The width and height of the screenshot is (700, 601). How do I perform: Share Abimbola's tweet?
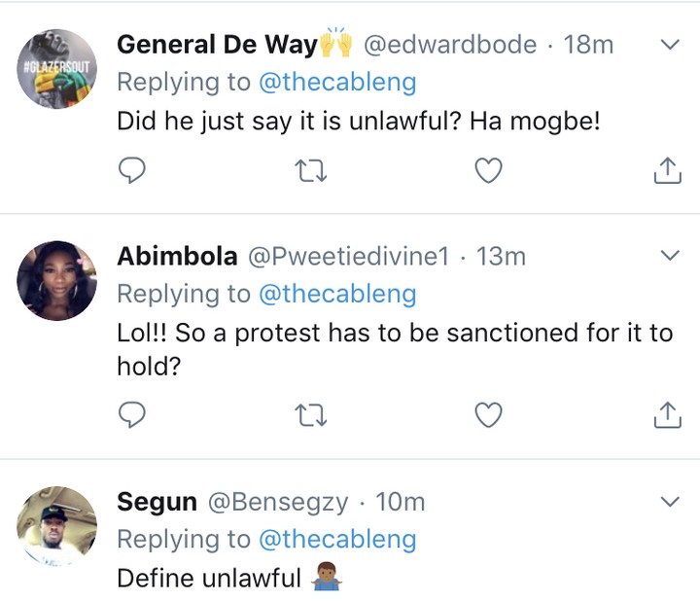point(666,415)
